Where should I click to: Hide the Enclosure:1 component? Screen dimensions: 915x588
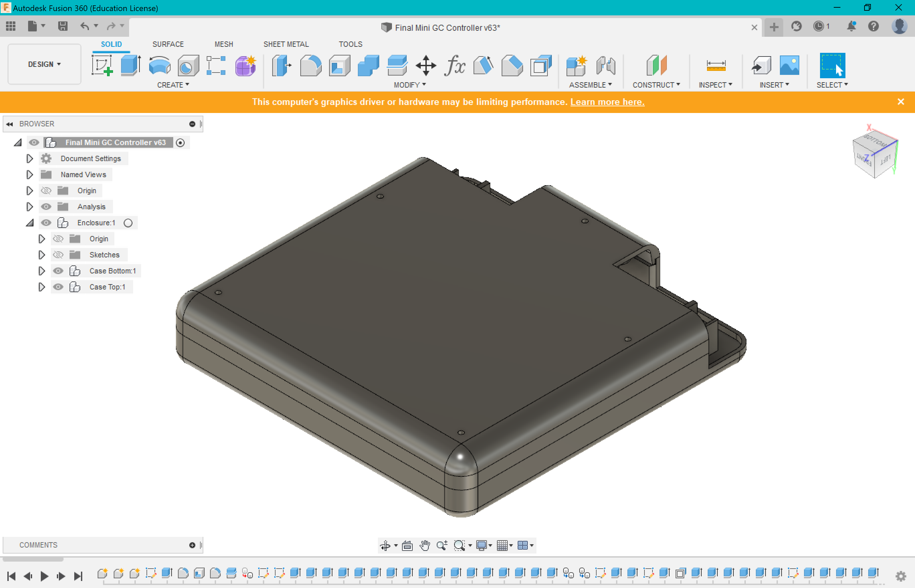tap(46, 223)
